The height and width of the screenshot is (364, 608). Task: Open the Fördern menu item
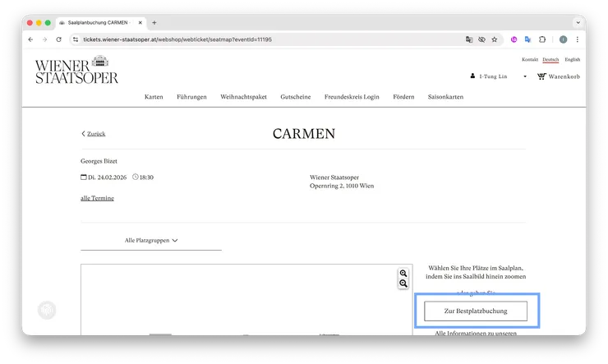(x=403, y=97)
